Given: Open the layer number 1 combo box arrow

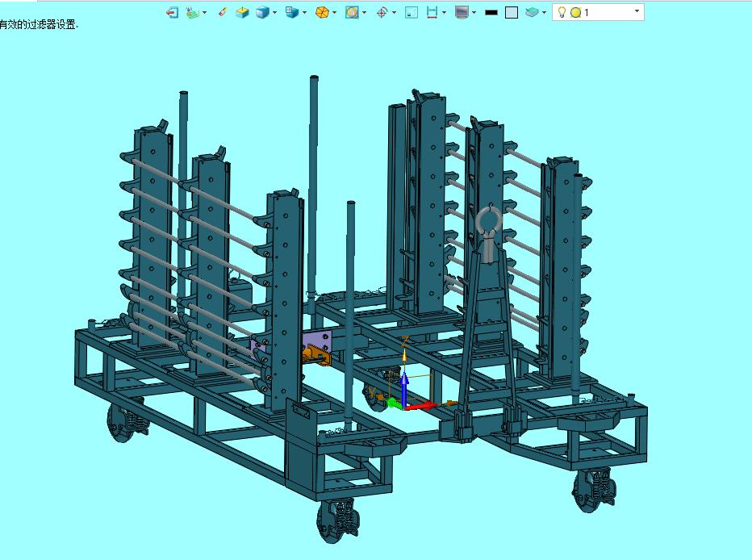Looking at the screenshot, I should [637, 11].
